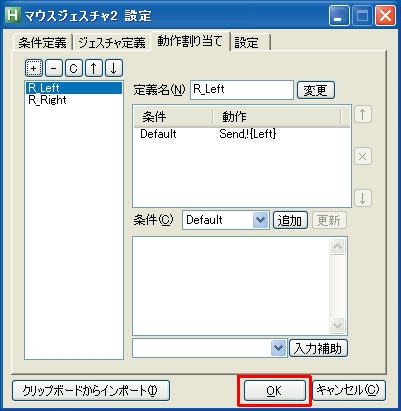The width and height of the screenshot is (401, 411).
Task: Click the C copy definition button
Action: pos(74,68)
